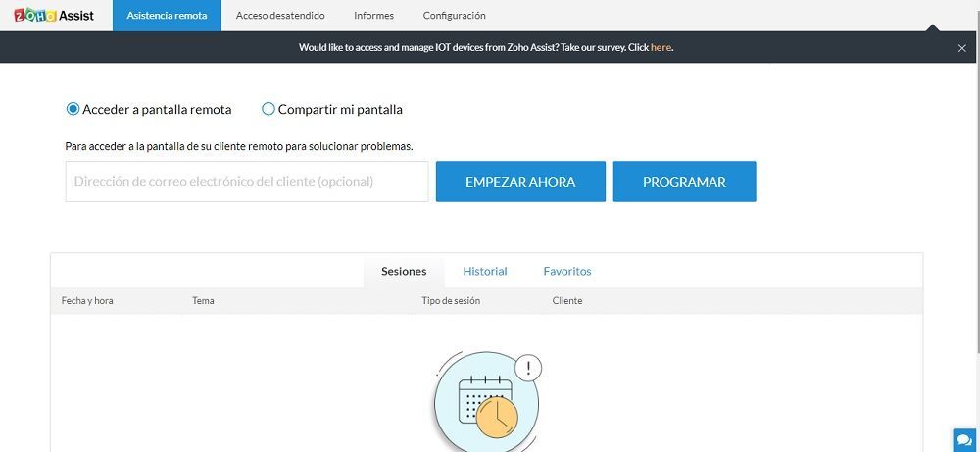Switch to the Historial tab

coord(485,272)
